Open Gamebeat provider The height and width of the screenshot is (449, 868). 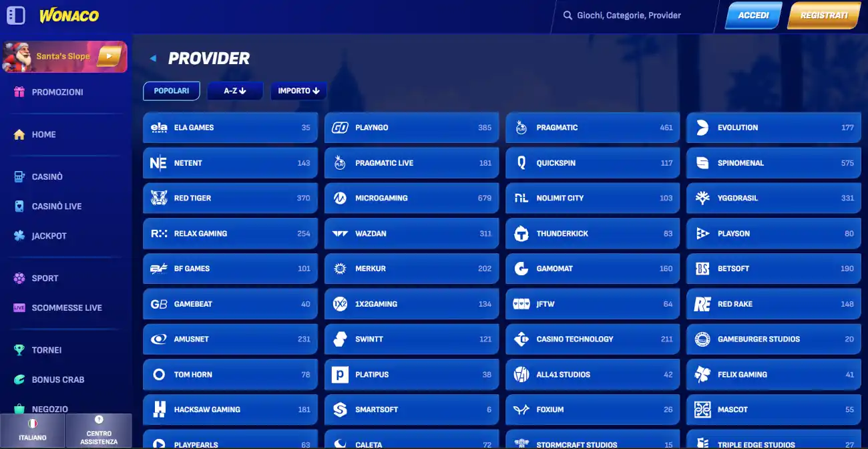point(230,304)
